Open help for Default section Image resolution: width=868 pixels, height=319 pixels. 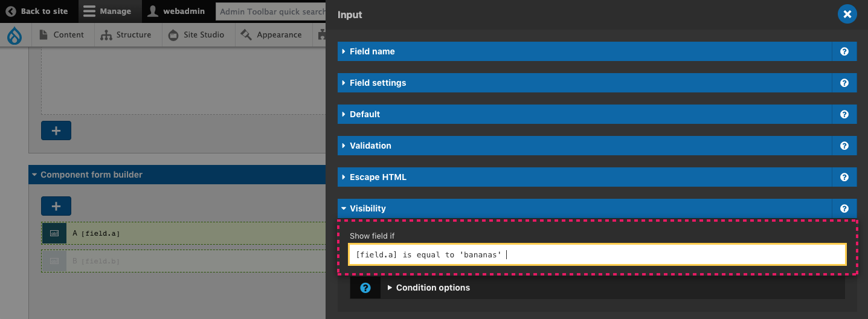coord(844,114)
